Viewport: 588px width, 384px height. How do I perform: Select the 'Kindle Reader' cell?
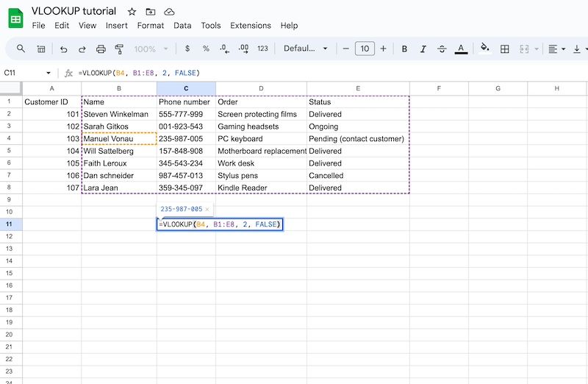pyautogui.click(x=262, y=188)
